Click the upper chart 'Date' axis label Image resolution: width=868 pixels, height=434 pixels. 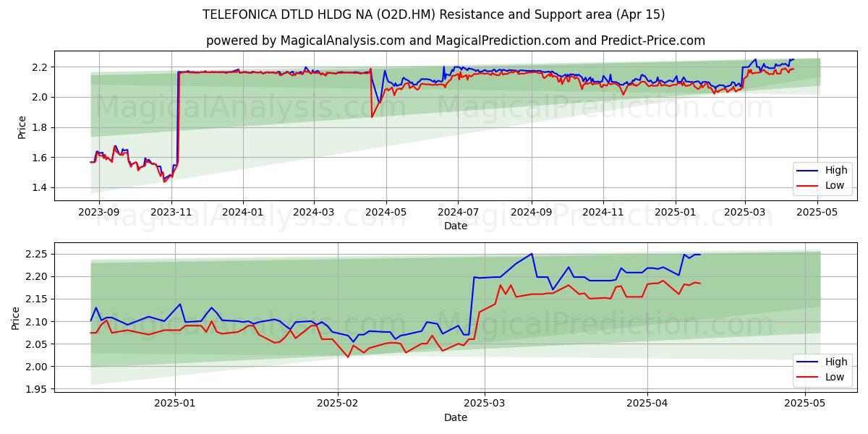click(456, 226)
